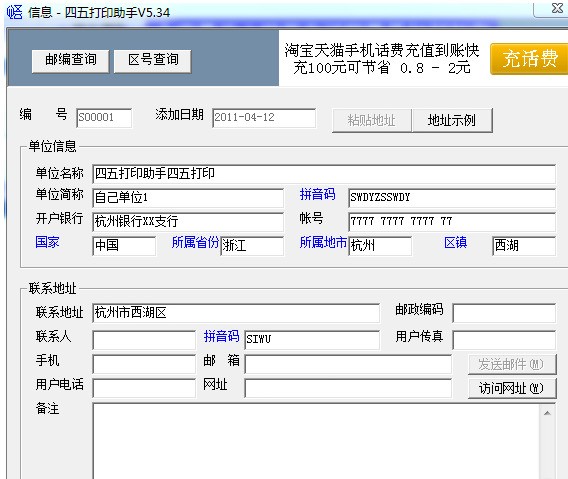Click the app icon in title bar

14,12
